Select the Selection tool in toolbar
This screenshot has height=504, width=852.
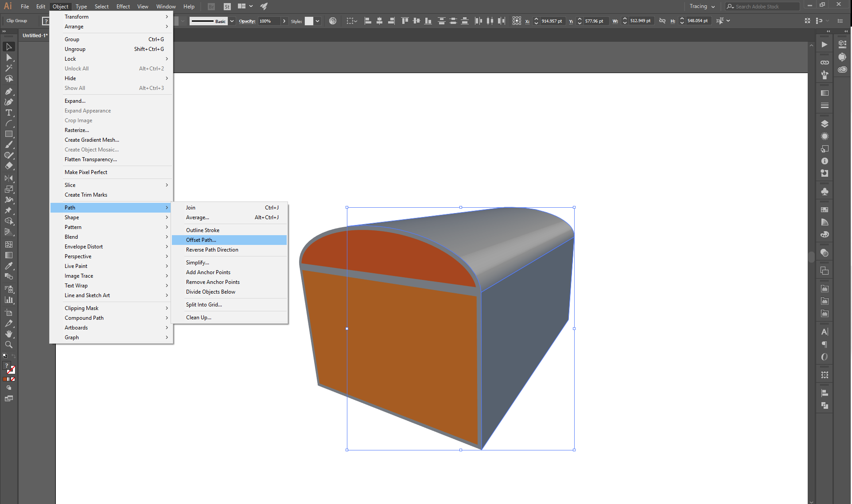tap(8, 46)
